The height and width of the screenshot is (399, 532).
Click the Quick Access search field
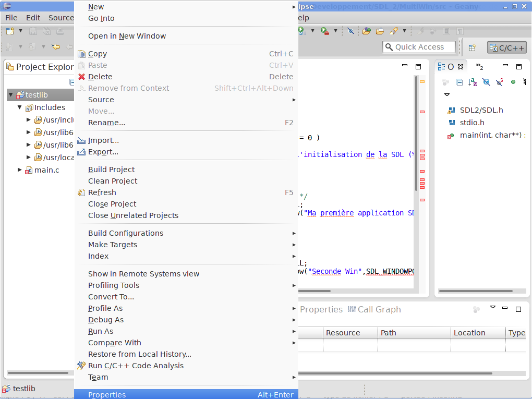tap(419, 47)
